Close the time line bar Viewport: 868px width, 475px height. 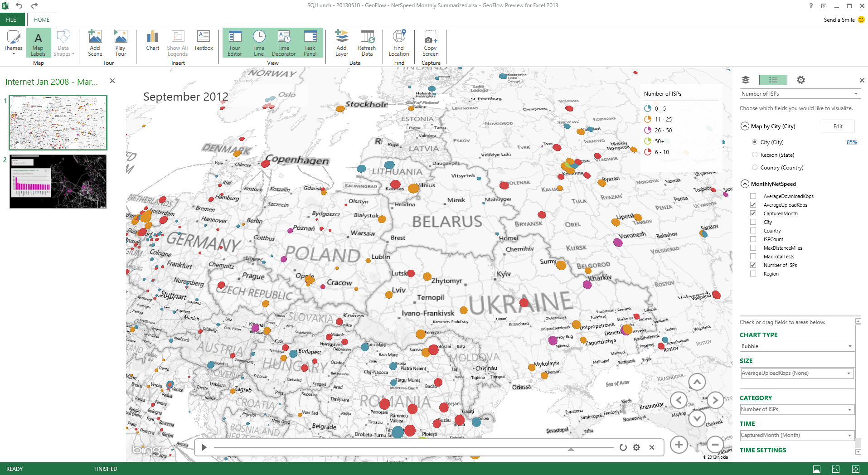pos(651,447)
